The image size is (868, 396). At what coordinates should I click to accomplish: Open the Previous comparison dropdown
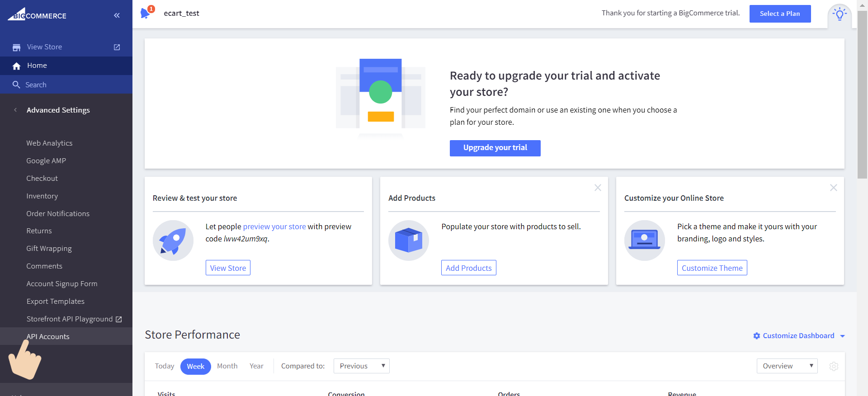[362, 366]
